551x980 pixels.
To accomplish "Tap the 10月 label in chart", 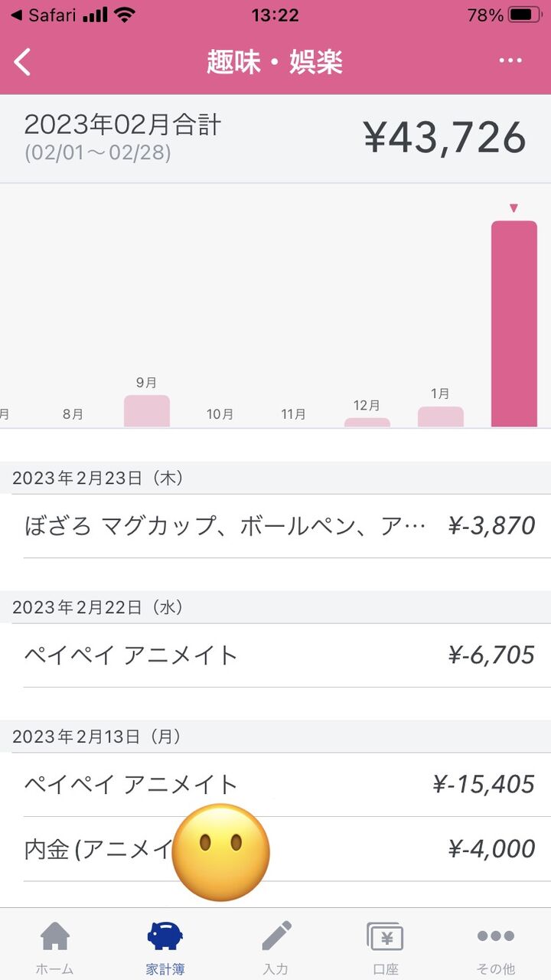I will click(220, 414).
